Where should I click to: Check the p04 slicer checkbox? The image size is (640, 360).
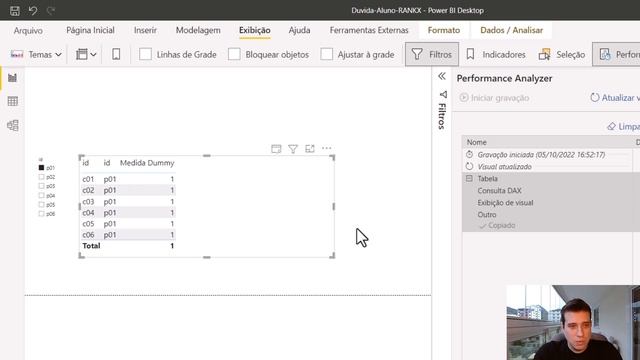point(41,196)
